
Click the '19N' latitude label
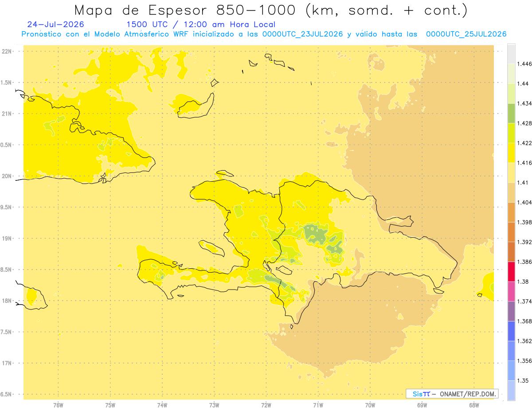[8, 239]
